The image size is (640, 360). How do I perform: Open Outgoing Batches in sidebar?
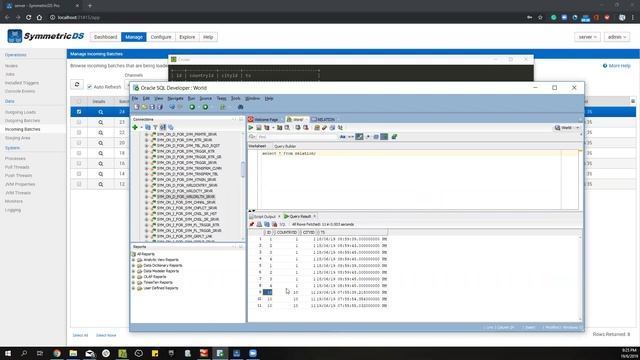[x=22, y=121]
